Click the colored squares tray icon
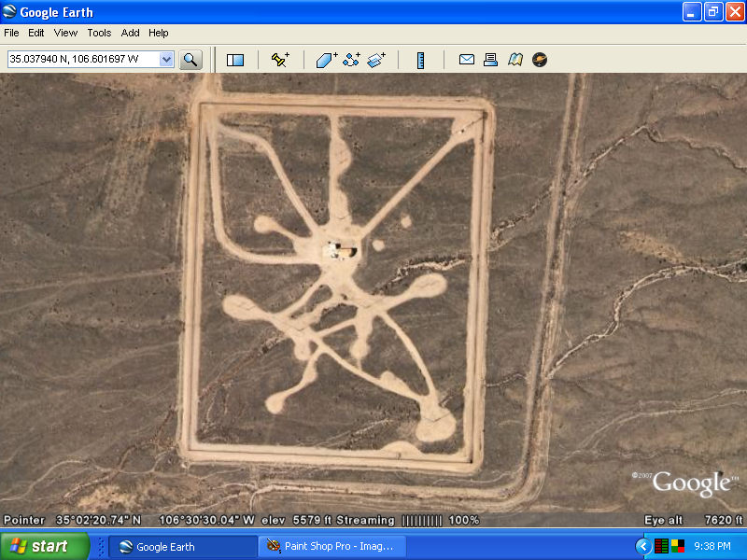 click(x=678, y=546)
